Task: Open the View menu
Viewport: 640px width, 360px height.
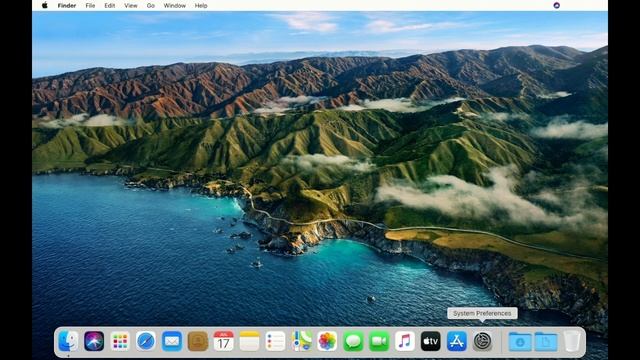Action: (131, 6)
